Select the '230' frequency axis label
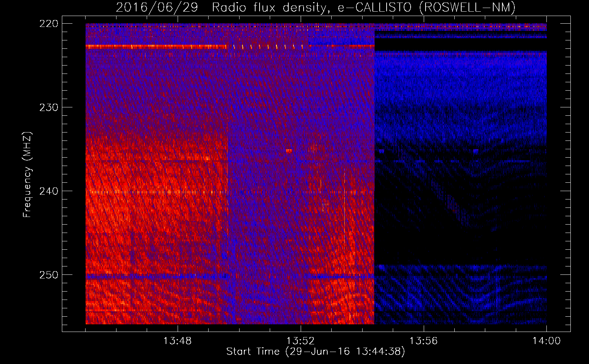 (x=48, y=107)
